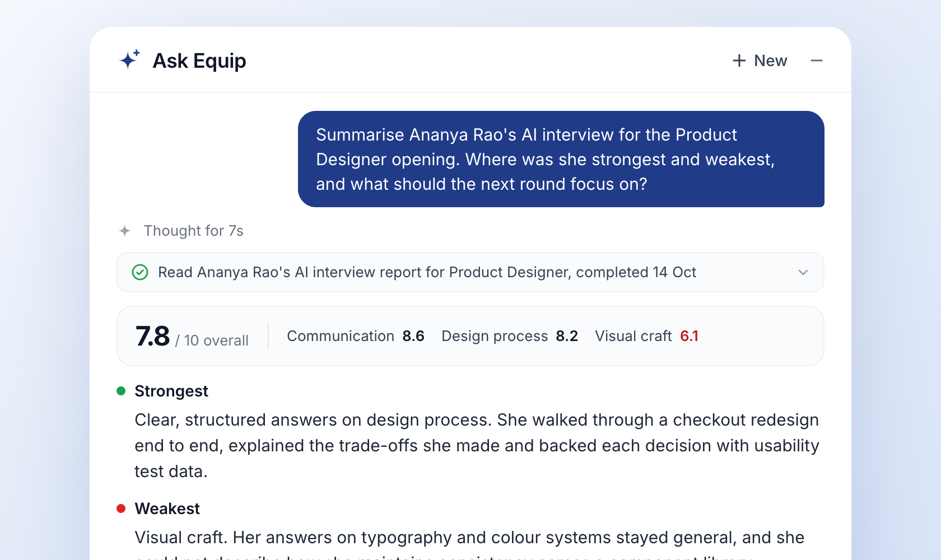Click the Ask Equip title
This screenshot has height=560, width=941.
click(x=199, y=60)
